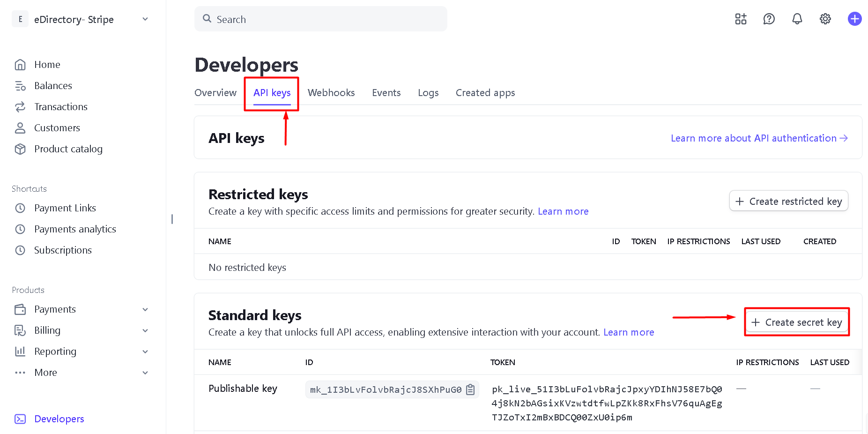Open notifications bell icon
868x434 pixels.
click(797, 19)
